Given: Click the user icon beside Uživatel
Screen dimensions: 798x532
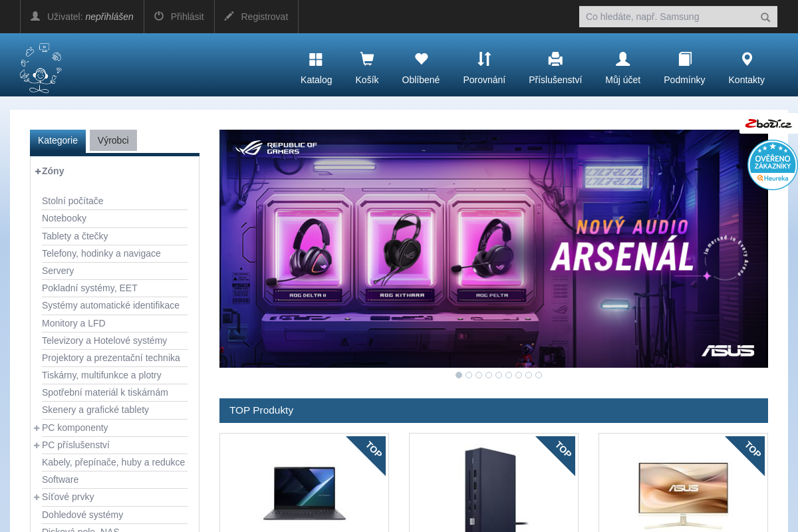Looking at the screenshot, I should pos(35,16).
